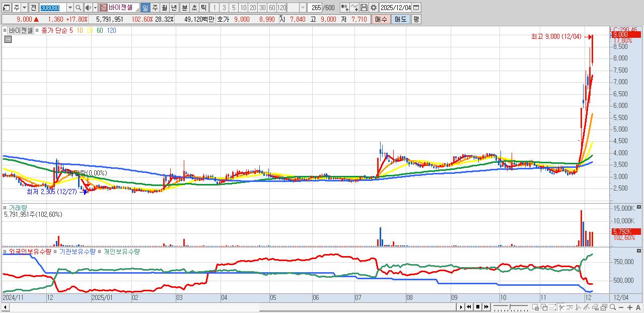Viewport: 644px width, 313px height.
Task: Select the 10 interval button
Action: click(243, 8)
